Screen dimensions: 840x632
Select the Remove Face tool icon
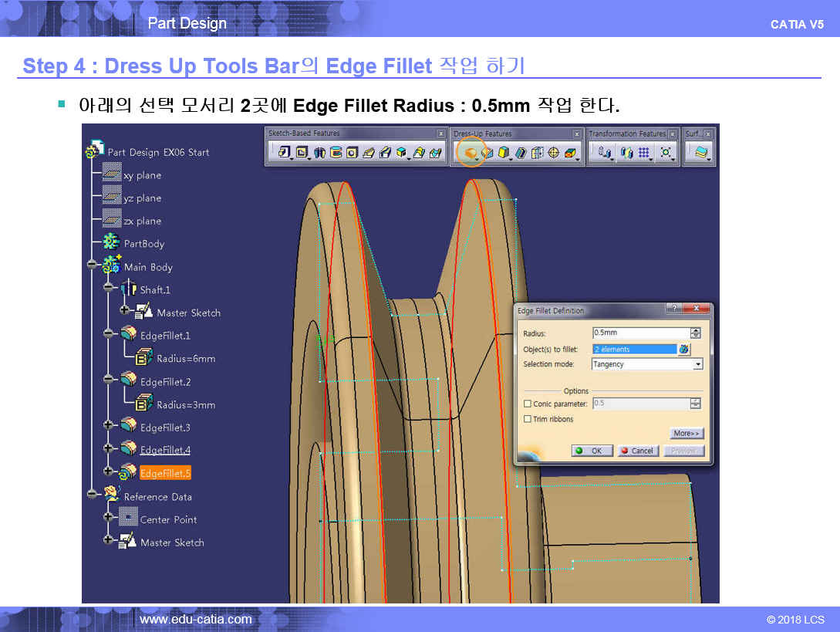[x=570, y=153]
